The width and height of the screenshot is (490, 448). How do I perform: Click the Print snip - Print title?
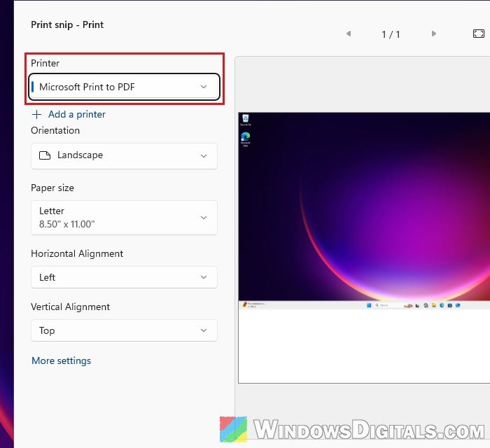tap(67, 24)
